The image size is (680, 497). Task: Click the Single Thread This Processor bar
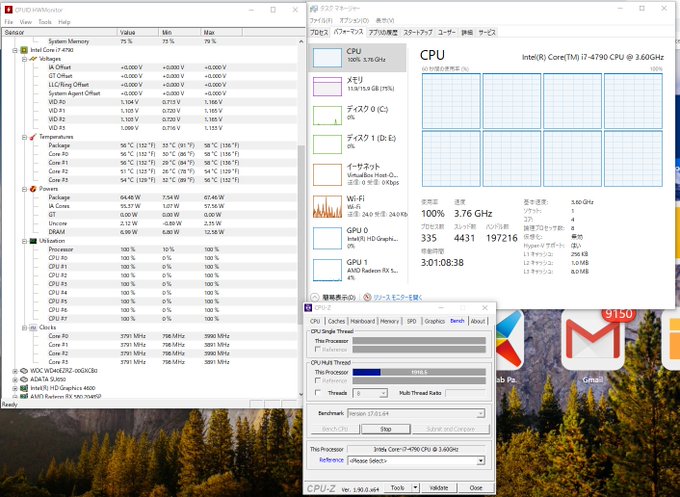[419, 341]
